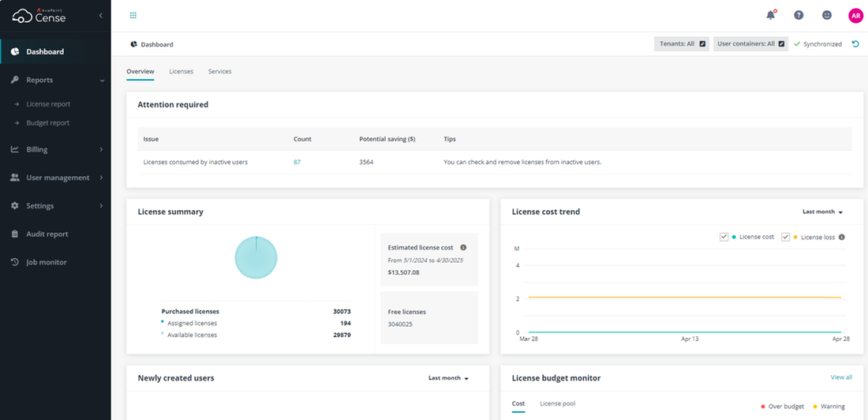Click the Job monitor history icon
Image resolution: width=868 pixels, height=420 pixels.
[x=15, y=262]
